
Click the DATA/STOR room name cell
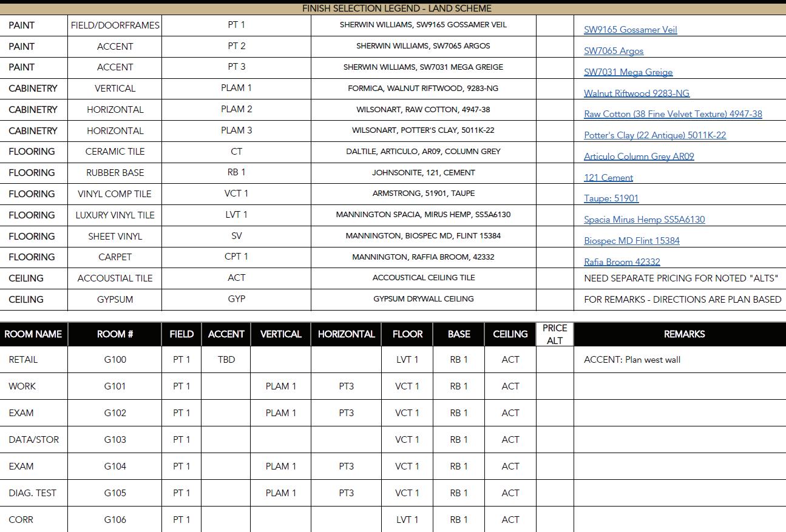point(34,440)
